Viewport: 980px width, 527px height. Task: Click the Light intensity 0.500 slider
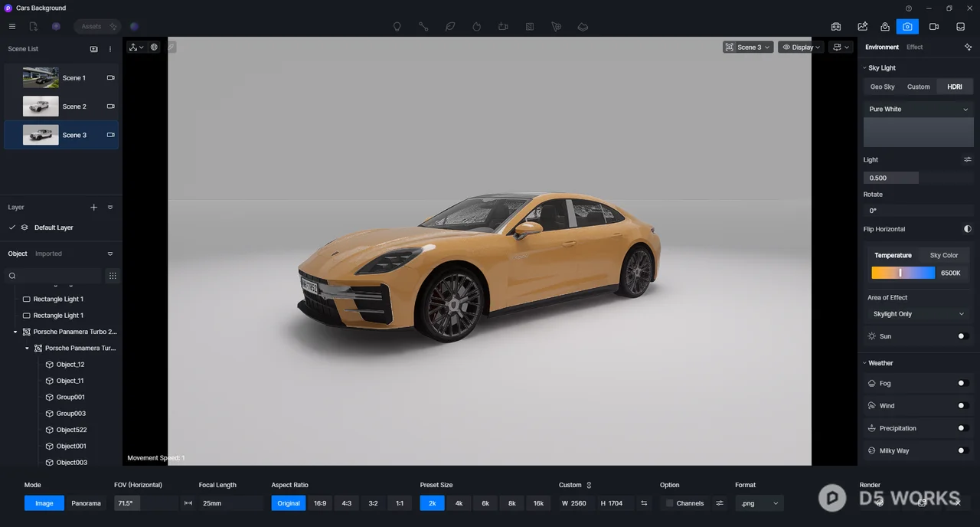(x=919, y=178)
